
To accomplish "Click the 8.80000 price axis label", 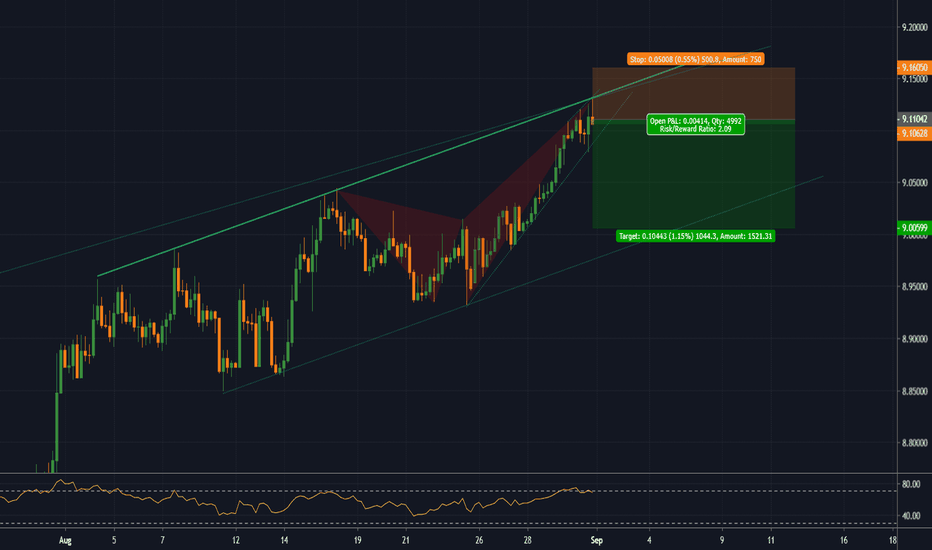I will point(914,443).
